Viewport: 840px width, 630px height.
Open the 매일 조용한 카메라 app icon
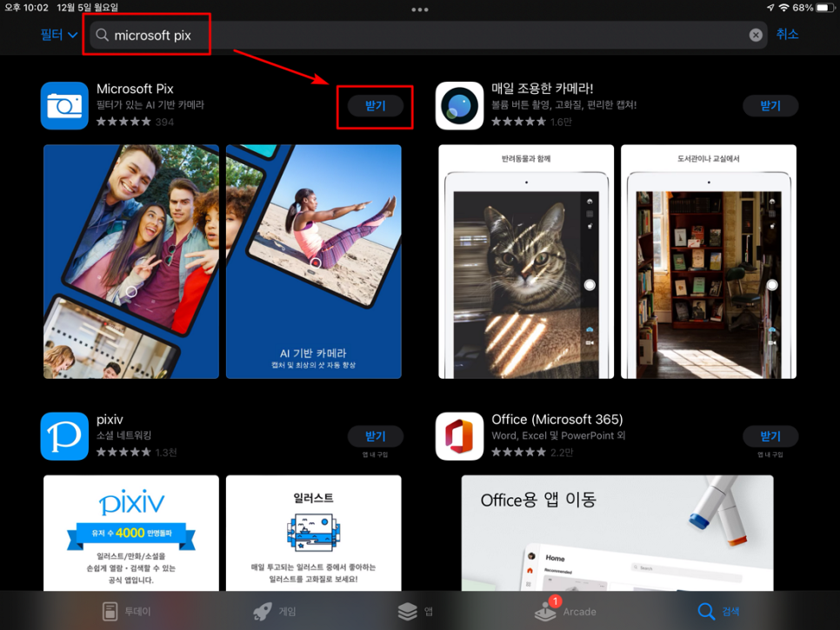tap(460, 105)
